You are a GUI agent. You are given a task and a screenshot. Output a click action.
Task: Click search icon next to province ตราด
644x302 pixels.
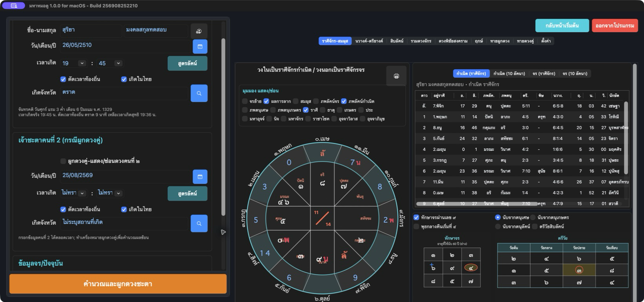(199, 93)
